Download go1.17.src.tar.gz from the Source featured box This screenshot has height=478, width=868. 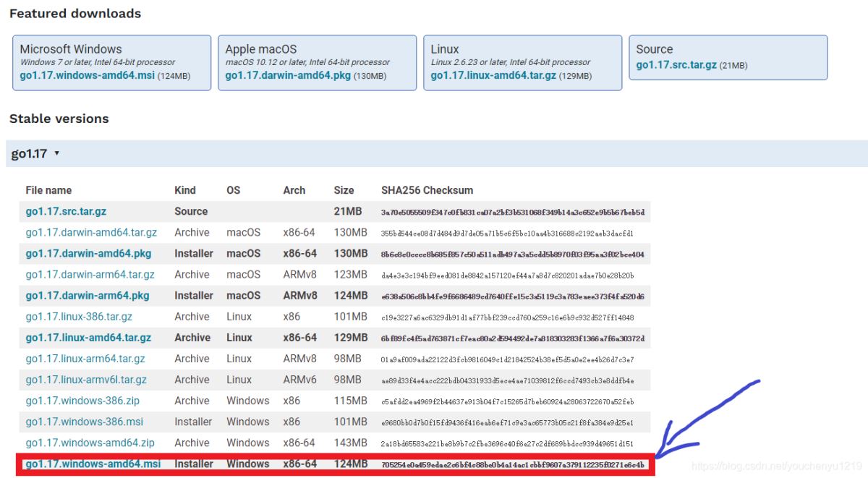coord(676,65)
